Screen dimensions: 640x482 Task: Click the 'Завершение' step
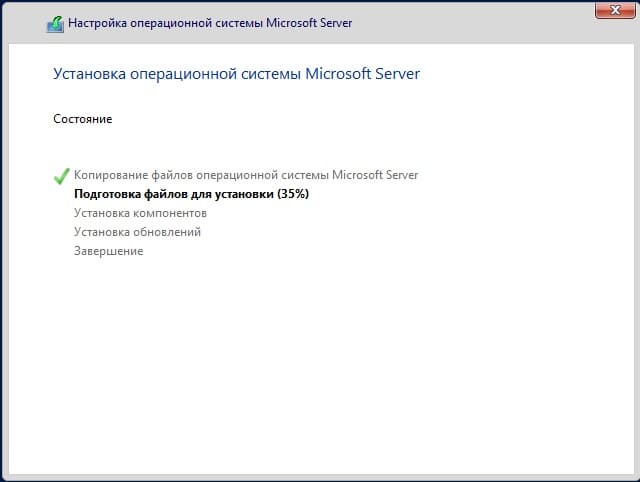pos(109,251)
